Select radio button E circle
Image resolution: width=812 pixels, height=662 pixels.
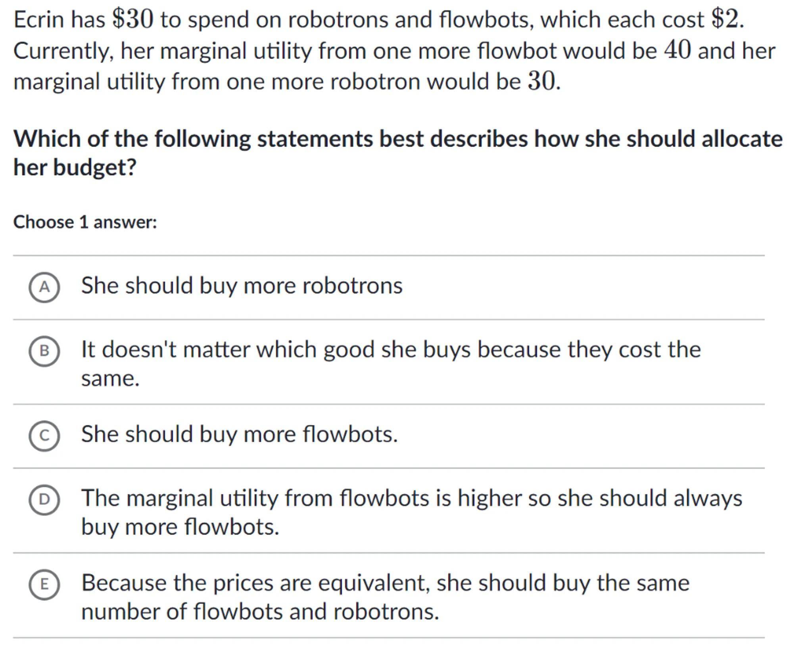[x=44, y=584]
